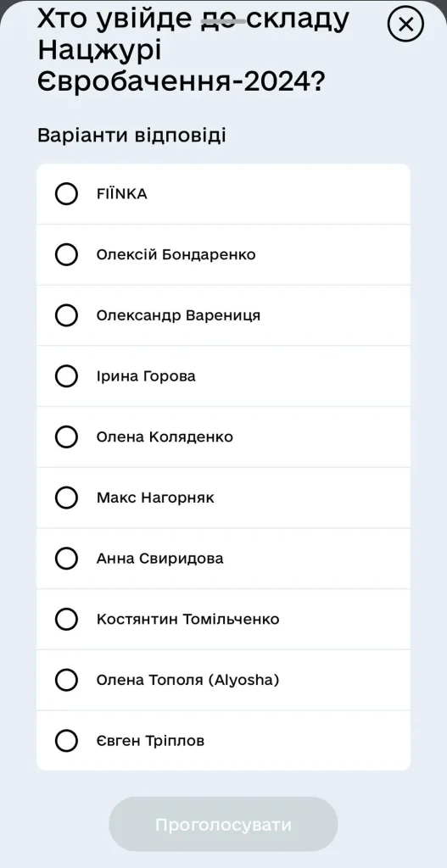Click the Макс Нагорняк name label
This screenshot has width=447, height=868.
coord(155,498)
